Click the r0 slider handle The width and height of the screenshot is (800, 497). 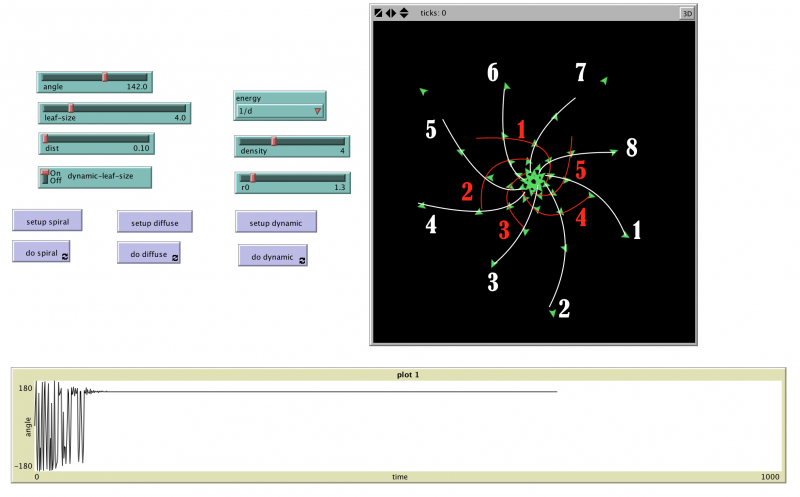(x=252, y=177)
